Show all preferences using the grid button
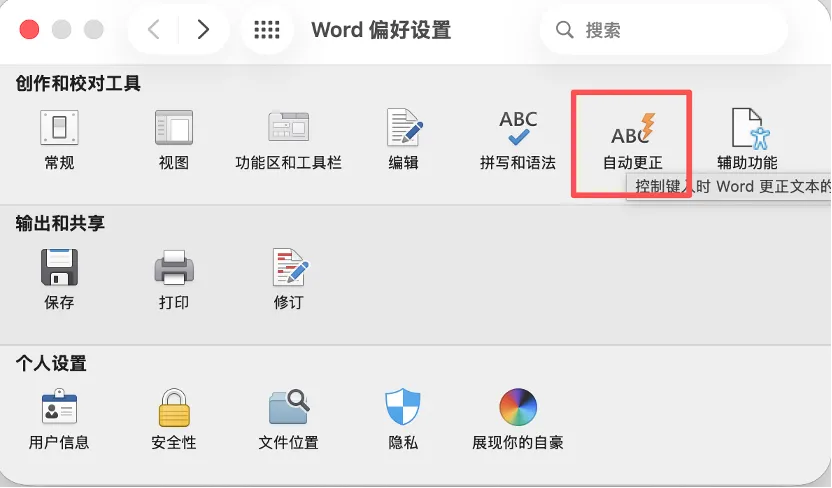832x488 pixels. pos(267,30)
